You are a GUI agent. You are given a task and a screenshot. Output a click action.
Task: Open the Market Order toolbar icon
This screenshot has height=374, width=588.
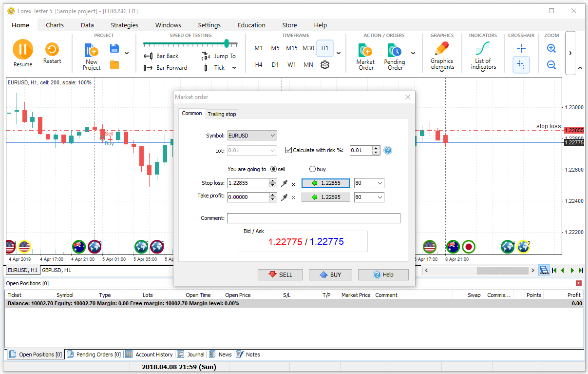(365, 51)
